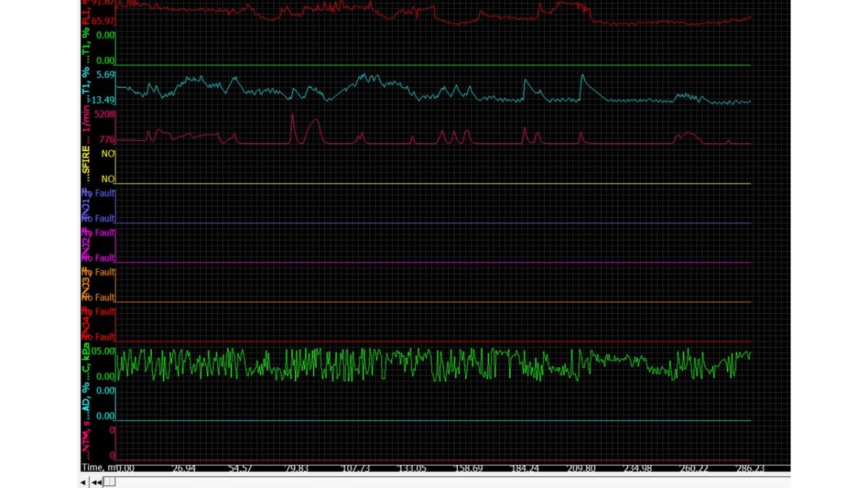Click the time axis label 133.05

pyautogui.click(x=412, y=468)
